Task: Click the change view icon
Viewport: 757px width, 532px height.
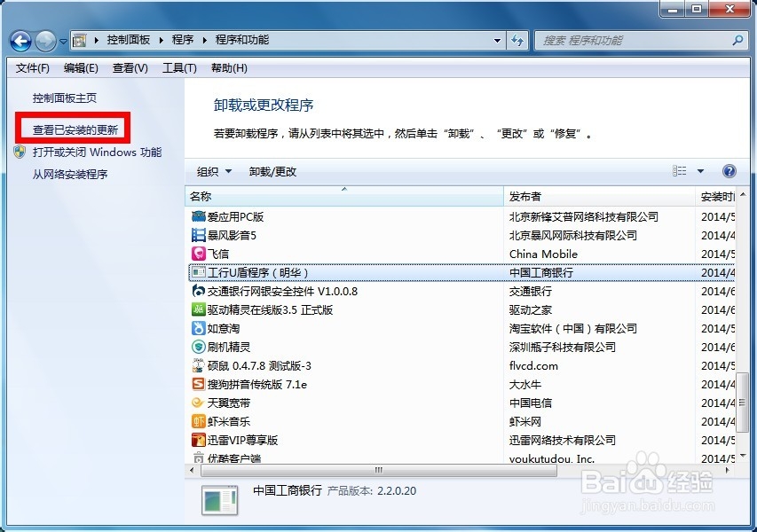Action: (x=679, y=171)
